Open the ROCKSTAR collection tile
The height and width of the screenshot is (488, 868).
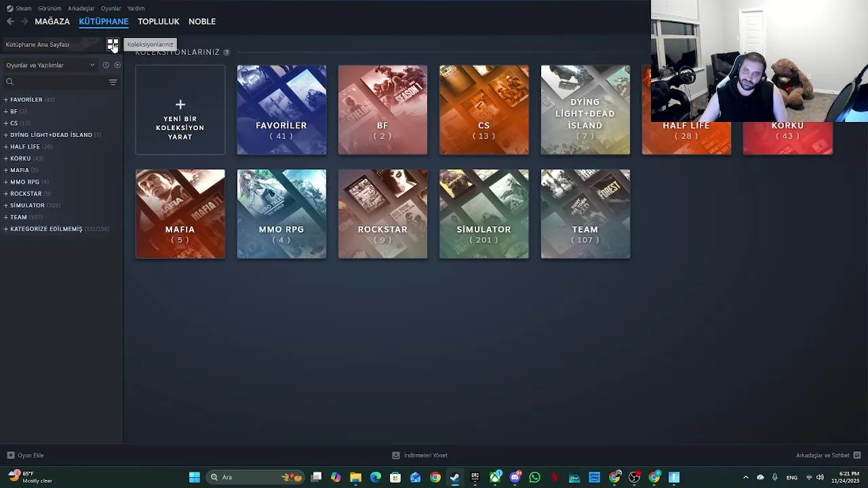pyautogui.click(x=382, y=214)
